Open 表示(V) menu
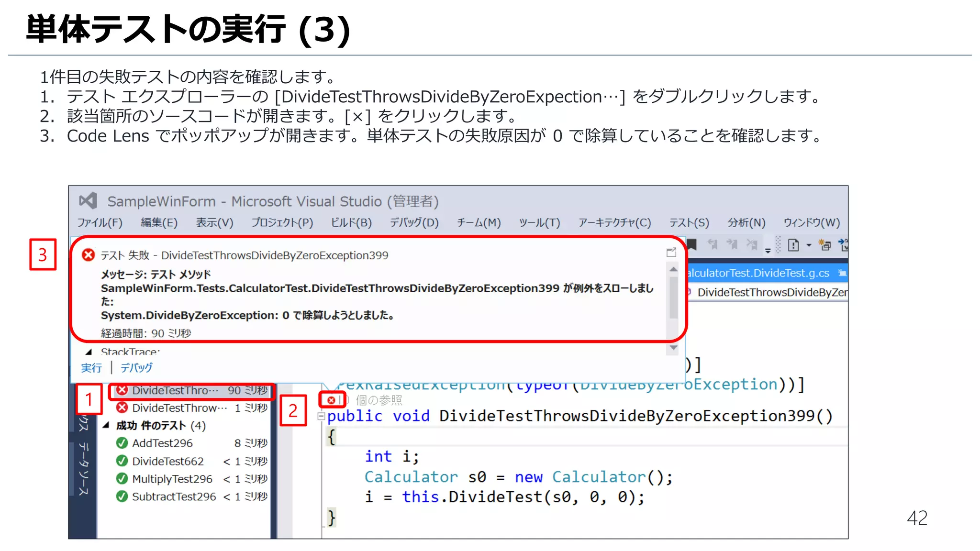Screen dimensions: 980x551 pyautogui.click(x=214, y=222)
